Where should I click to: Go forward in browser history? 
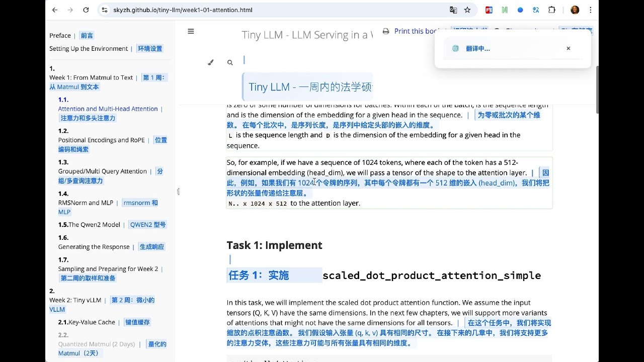70,10
